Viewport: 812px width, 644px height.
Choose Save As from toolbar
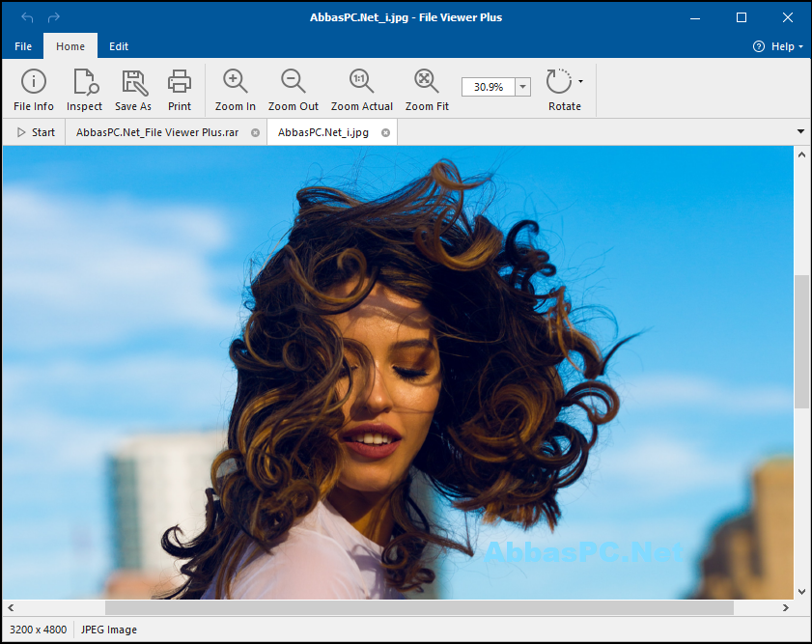click(133, 90)
